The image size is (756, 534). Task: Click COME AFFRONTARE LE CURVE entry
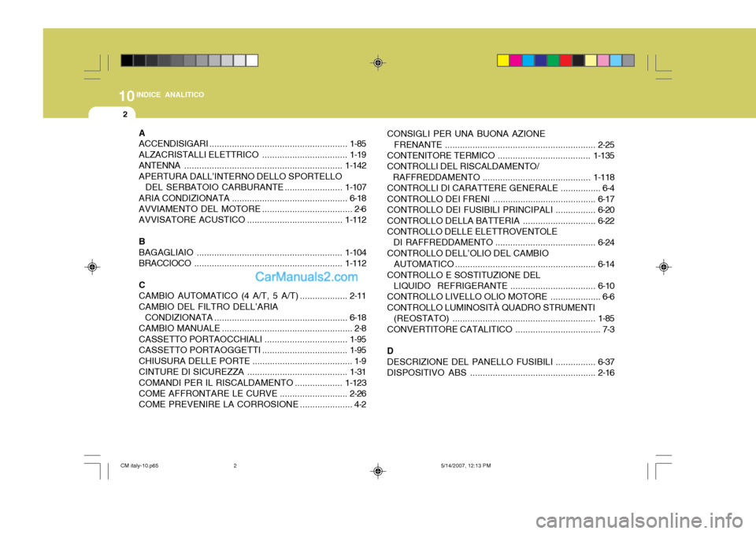[252, 394]
